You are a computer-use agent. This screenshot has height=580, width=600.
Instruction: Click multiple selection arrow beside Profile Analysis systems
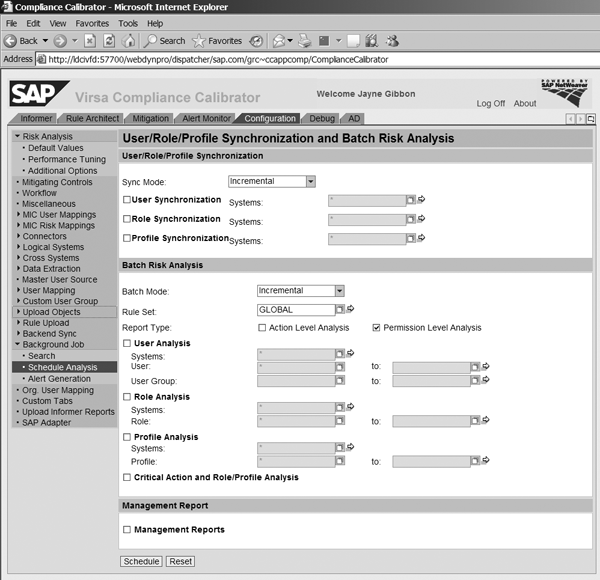click(x=351, y=448)
